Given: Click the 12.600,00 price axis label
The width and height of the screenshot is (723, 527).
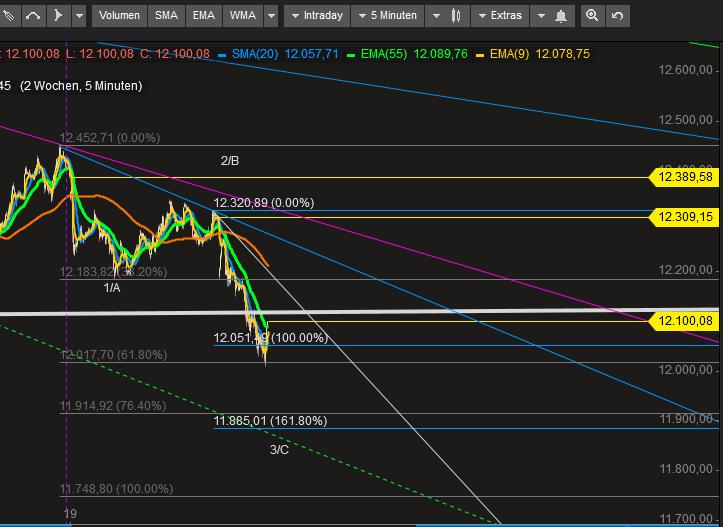Looking at the screenshot, I should (x=685, y=70).
